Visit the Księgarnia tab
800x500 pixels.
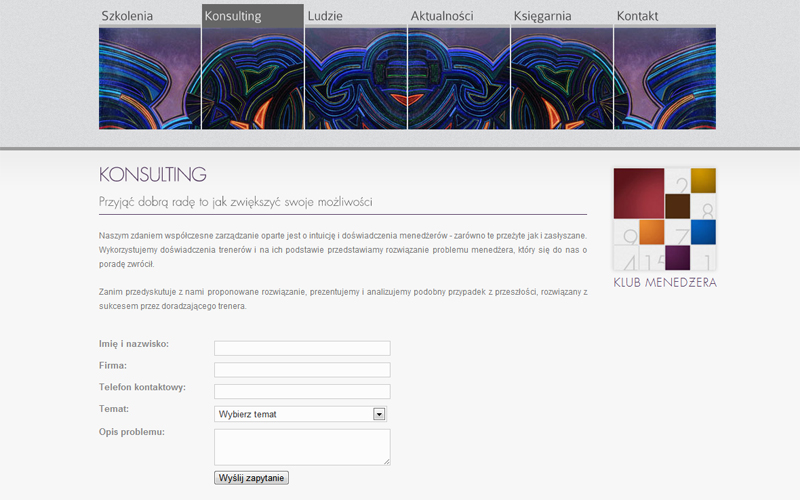pos(542,16)
